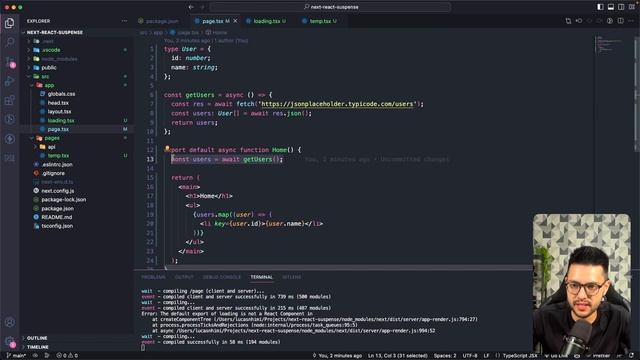Click errors and warnings status icon
The width and height of the screenshot is (640, 360).
tap(67, 356)
